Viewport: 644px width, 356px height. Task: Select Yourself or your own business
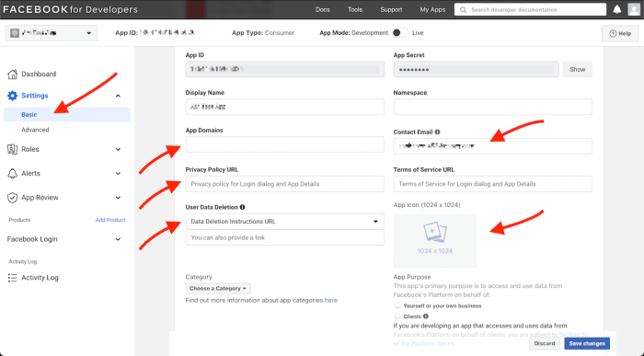(x=397, y=305)
